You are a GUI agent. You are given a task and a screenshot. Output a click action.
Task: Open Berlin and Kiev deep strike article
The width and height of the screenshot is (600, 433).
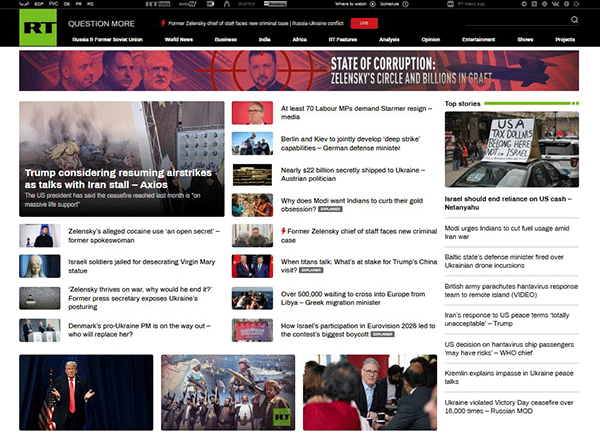pos(351,143)
